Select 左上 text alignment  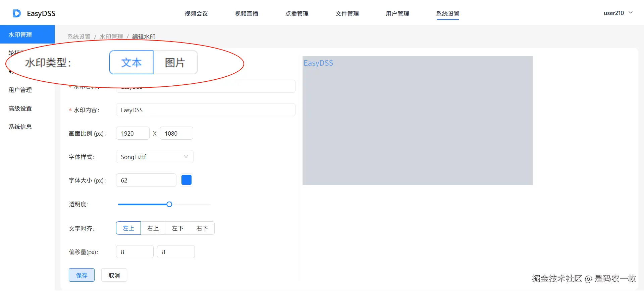[128, 228]
